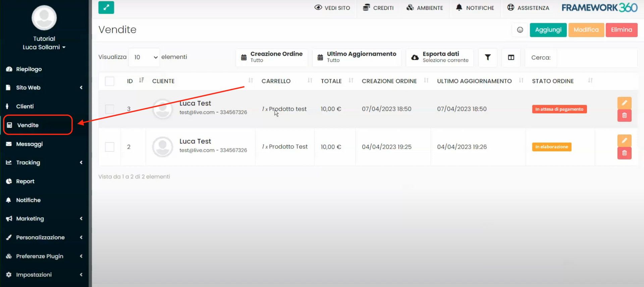Viewport: 644px width, 287px height.
Task: Click the Framework360 logo
Action: click(x=599, y=7)
